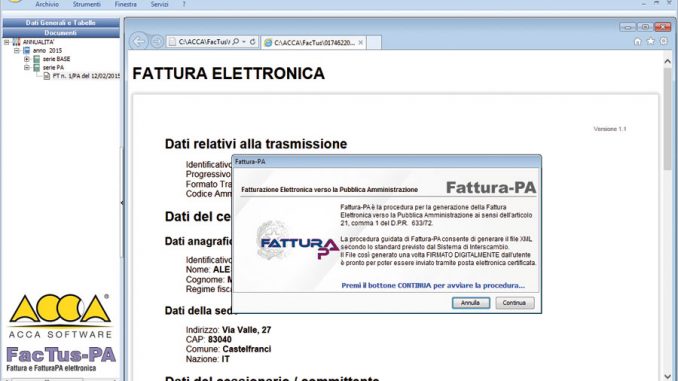Go forward in the embedded browser
This screenshot has height=381, width=678.
coord(157,42)
